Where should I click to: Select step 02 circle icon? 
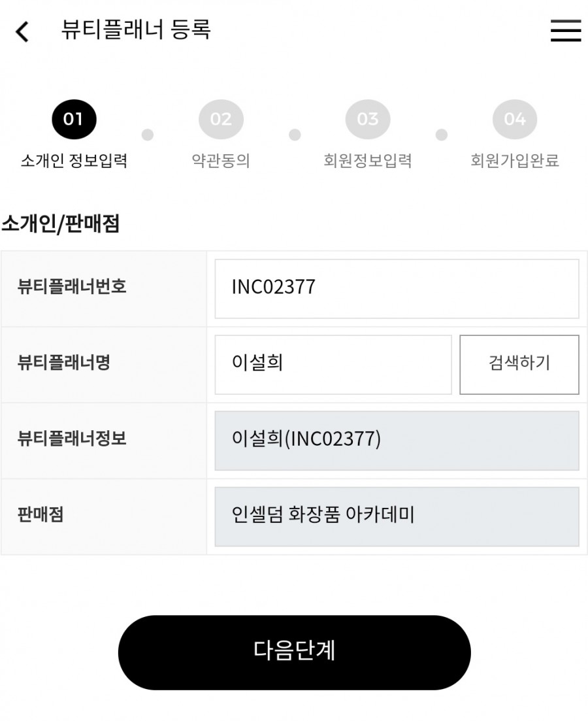click(221, 119)
